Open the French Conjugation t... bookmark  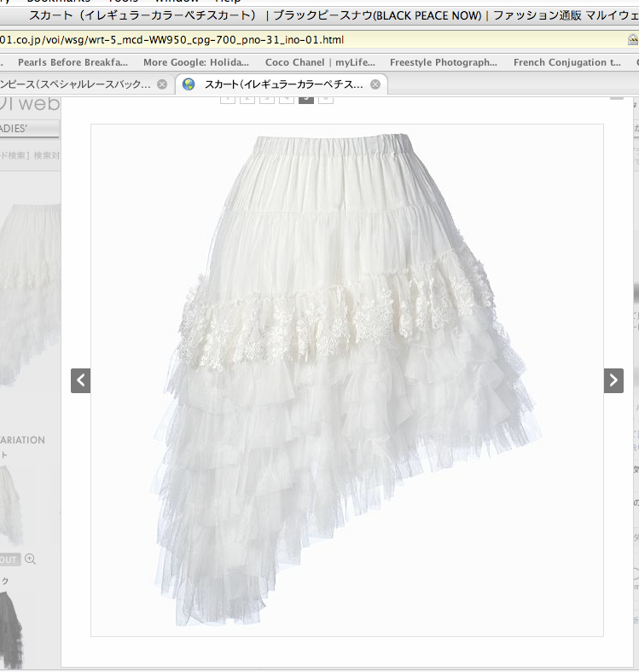[x=567, y=62]
